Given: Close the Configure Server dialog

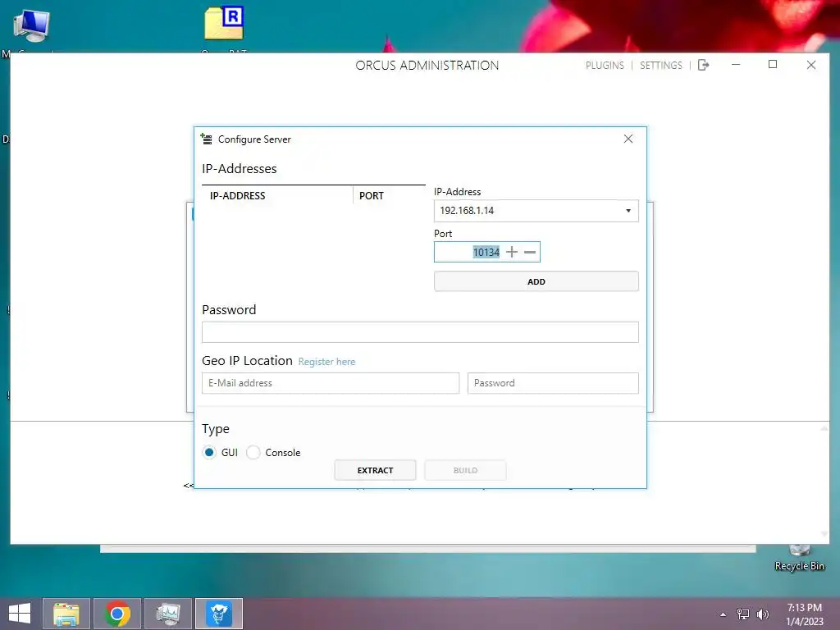Looking at the screenshot, I should 628,139.
